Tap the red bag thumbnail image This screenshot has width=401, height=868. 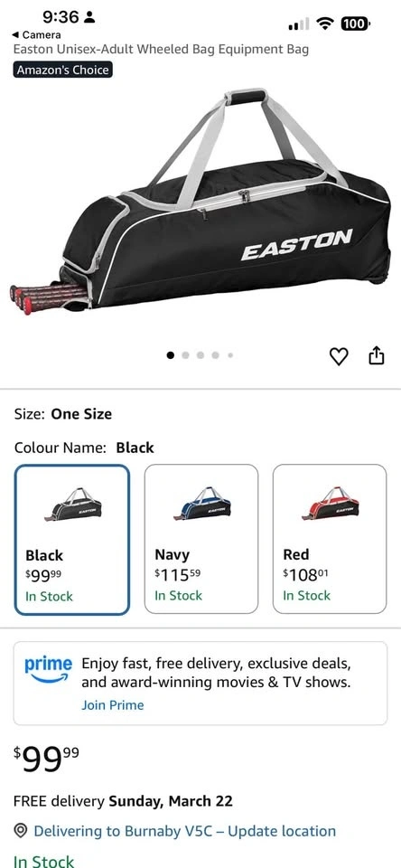(x=331, y=505)
